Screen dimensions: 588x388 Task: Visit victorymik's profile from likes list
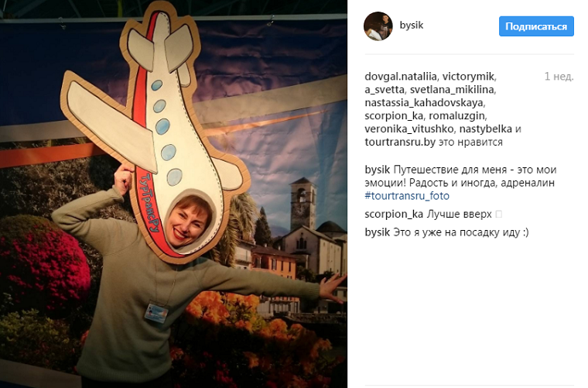(x=468, y=77)
